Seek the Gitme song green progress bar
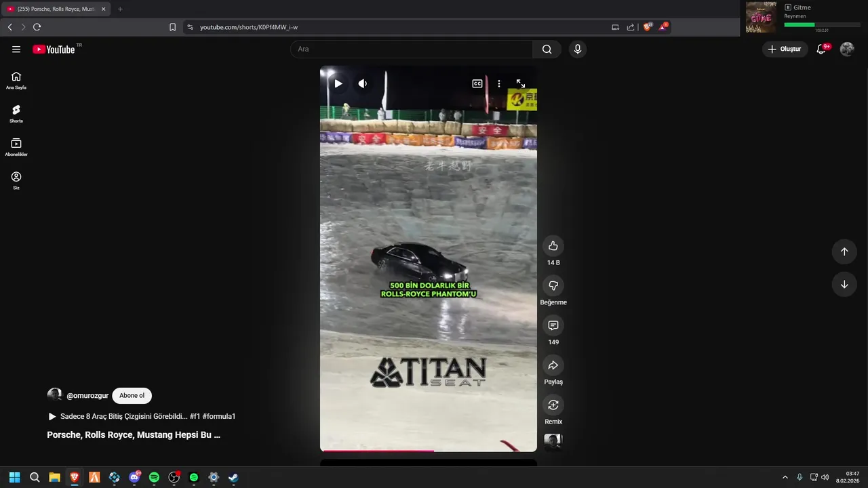Screen dimensions: 868x488 [821, 24]
